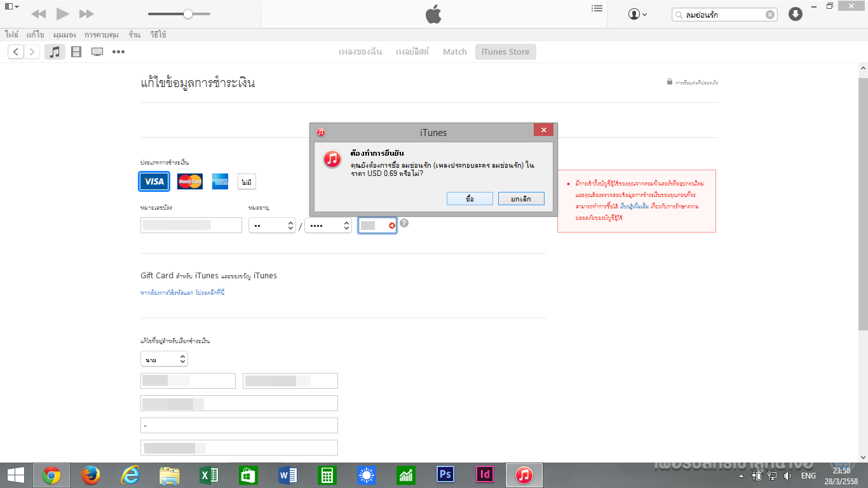868x488 pixels.
Task: Open the ร้าน menu
Action: [x=134, y=34]
